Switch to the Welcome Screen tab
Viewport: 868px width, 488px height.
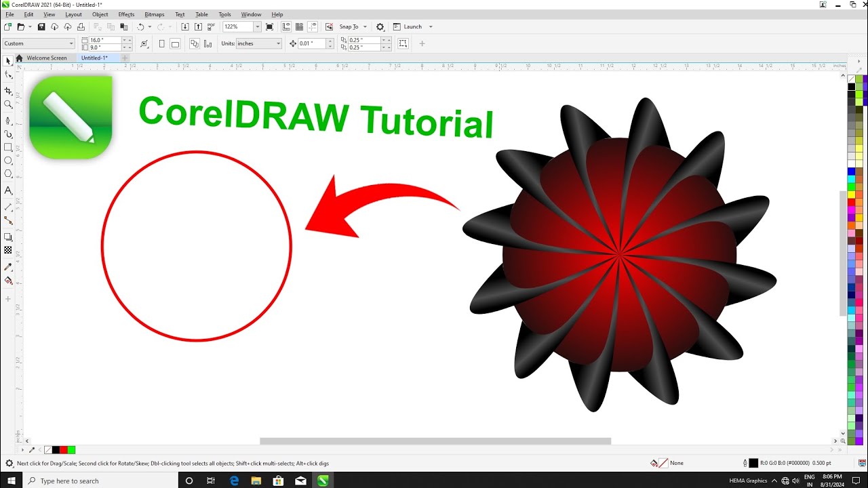pos(47,58)
